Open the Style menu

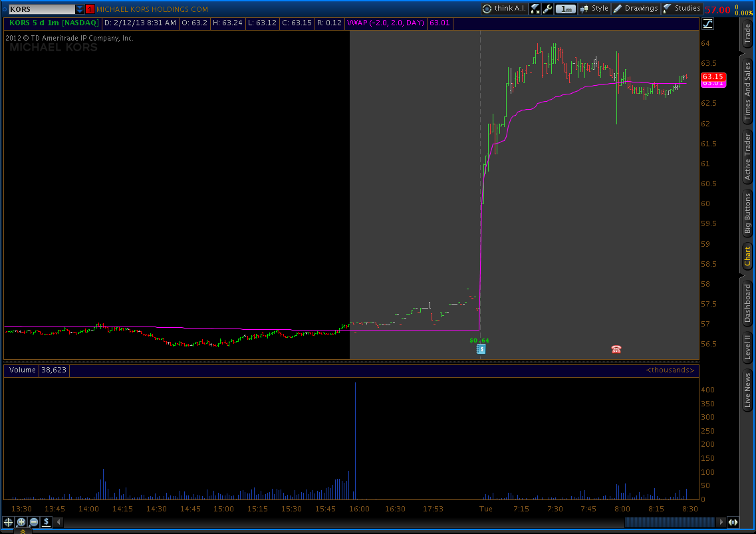[594, 9]
